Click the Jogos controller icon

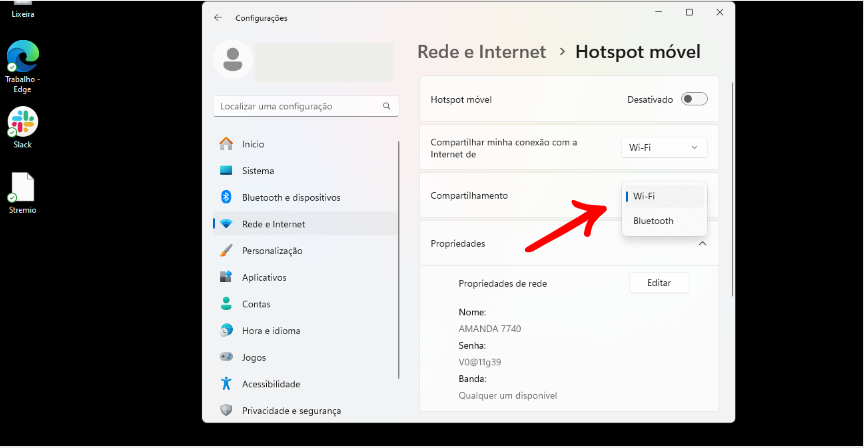pos(226,357)
